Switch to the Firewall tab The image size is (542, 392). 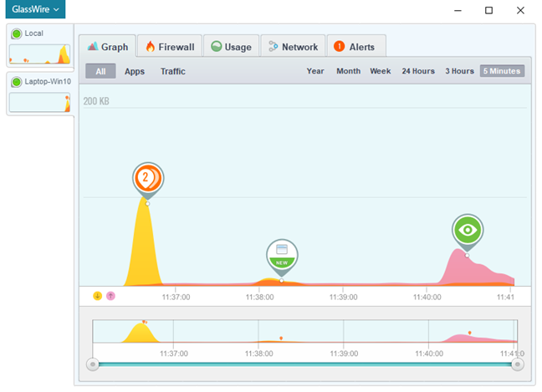(x=170, y=47)
